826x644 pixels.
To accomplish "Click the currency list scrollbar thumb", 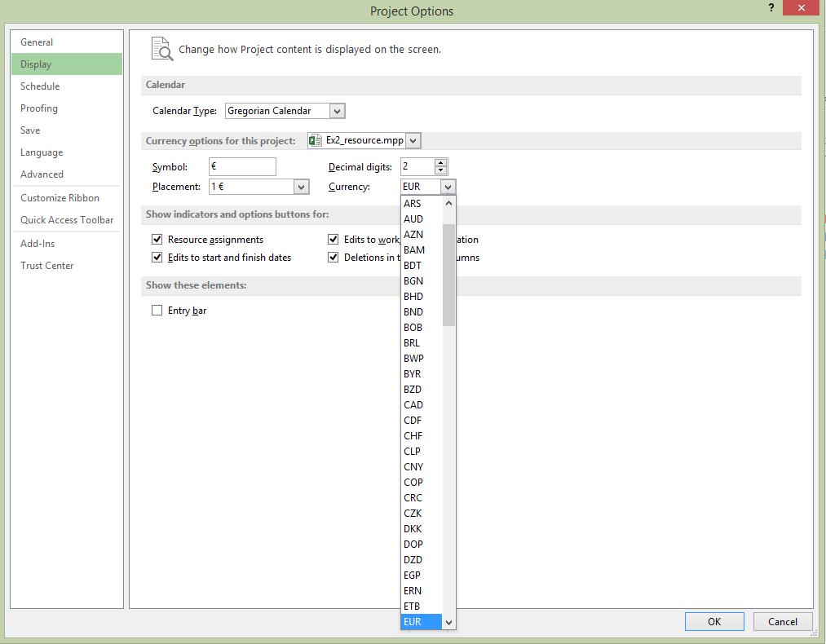I will (x=448, y=275).
